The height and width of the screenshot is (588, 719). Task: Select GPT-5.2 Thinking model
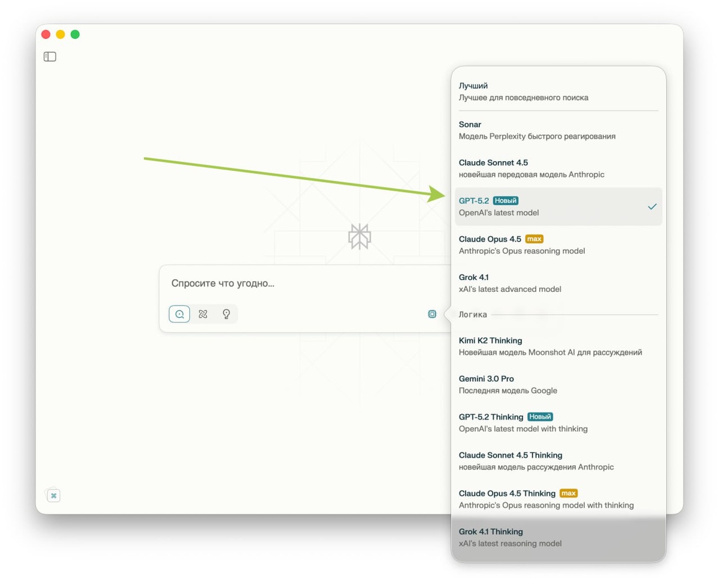[x=558, y=423]
